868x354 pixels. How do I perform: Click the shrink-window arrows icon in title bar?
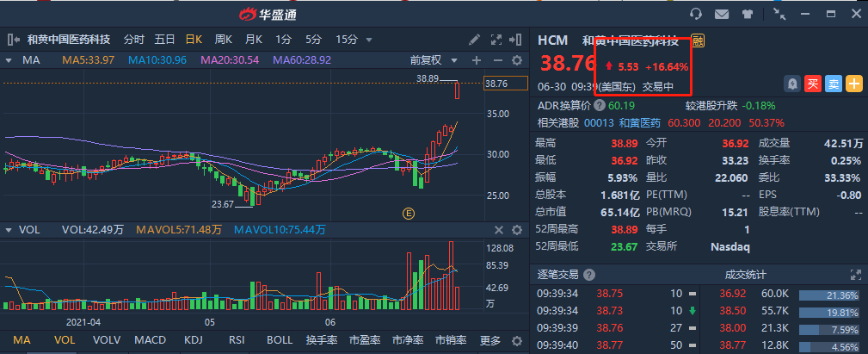tap(779, 15)
